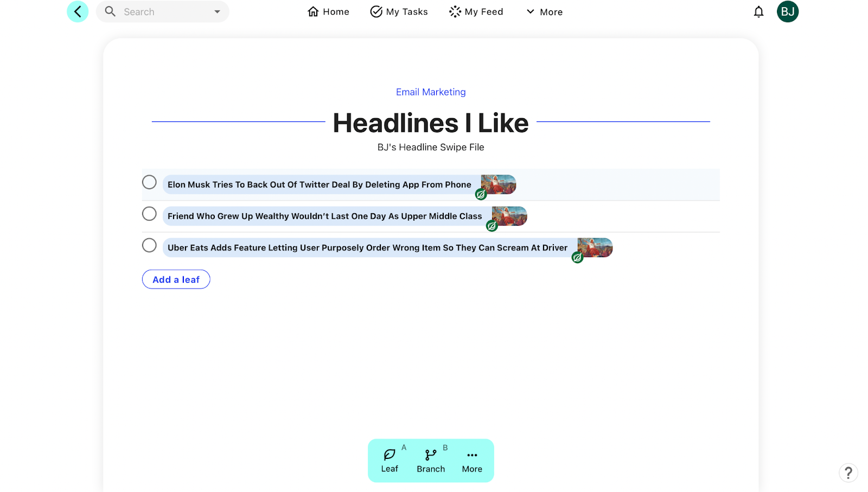Click the BJ's Headline Swipe File subtitle

pyautogui.click(x=431, y=147)
